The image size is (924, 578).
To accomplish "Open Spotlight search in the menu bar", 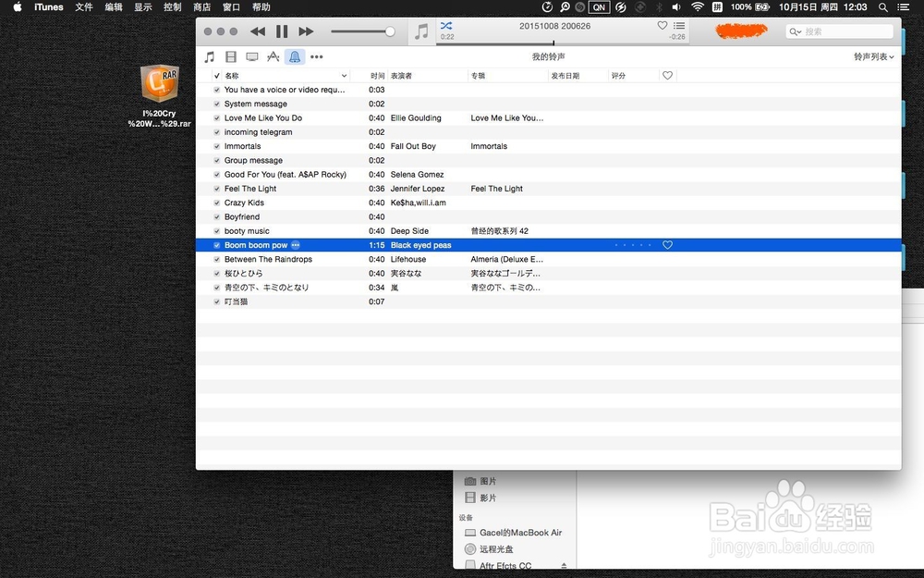I will 882,7.
